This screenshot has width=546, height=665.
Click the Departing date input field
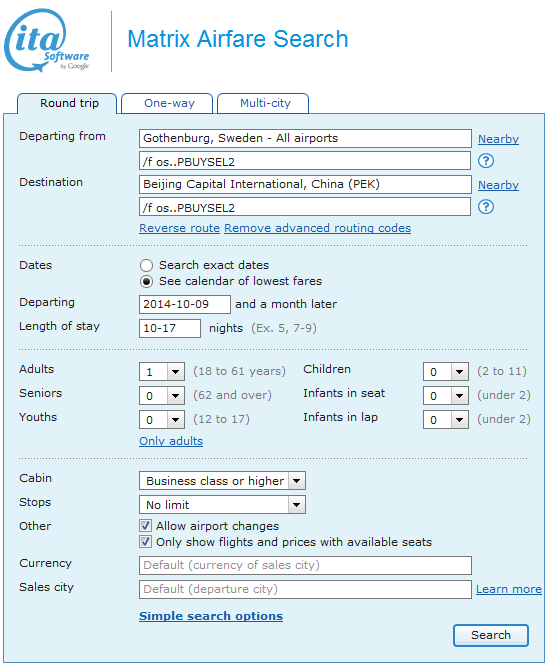(185, 305)
